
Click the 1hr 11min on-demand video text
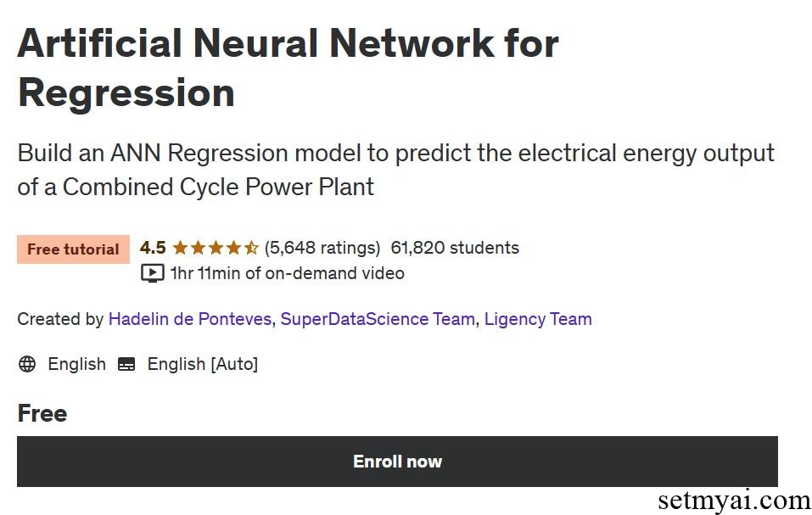coord(288,273)
